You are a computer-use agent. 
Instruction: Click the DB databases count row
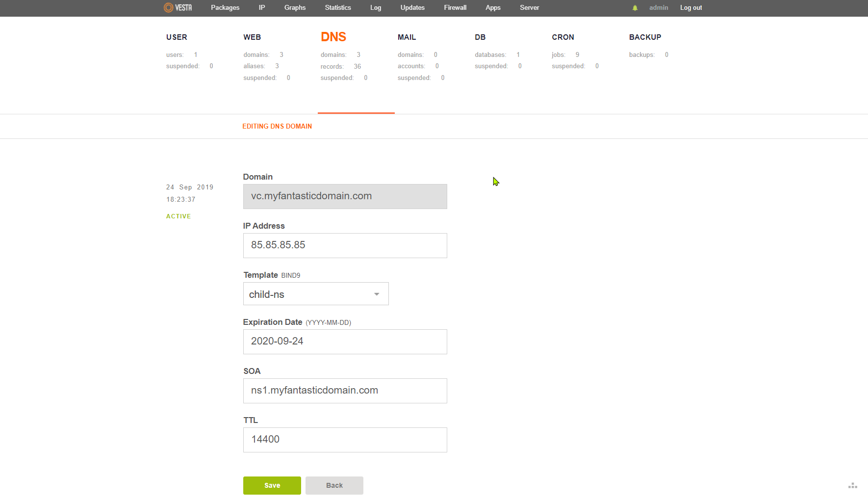pos(497,54)
